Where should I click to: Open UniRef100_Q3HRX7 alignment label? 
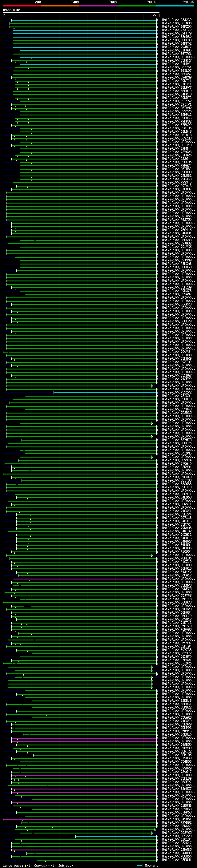tap(177, 61)
